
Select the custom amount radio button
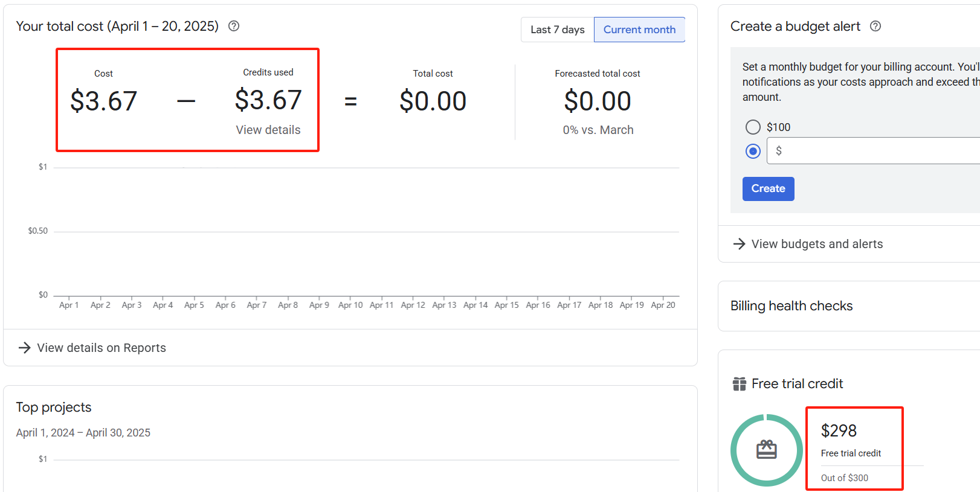(x=753, y=151)
